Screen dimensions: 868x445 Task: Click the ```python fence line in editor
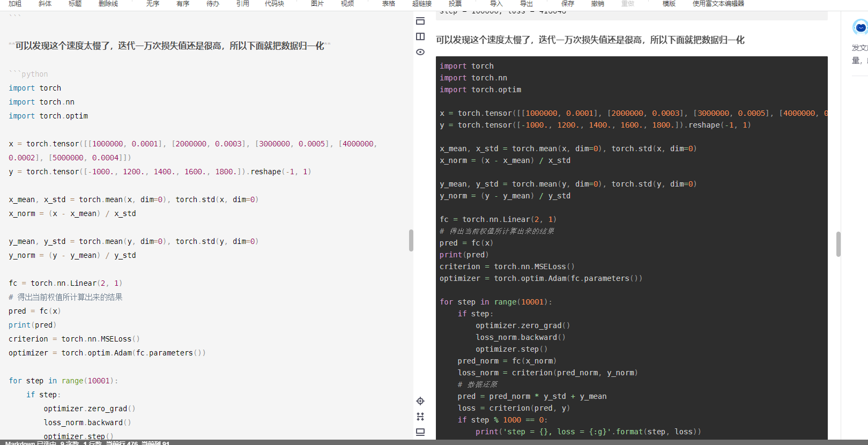coord(28,74)
